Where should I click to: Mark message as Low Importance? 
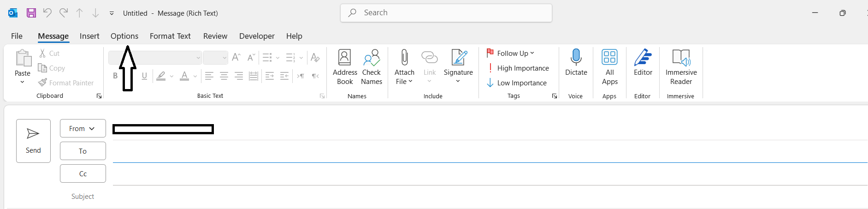coord(517,83)
